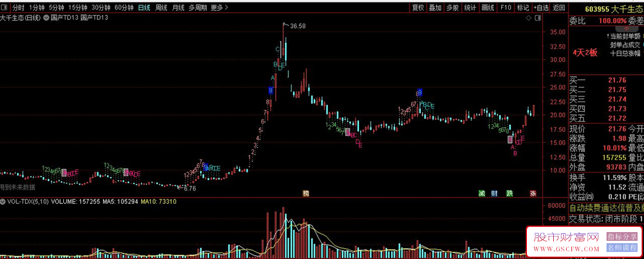Click the 买四 price 21.73

(617, 108)
